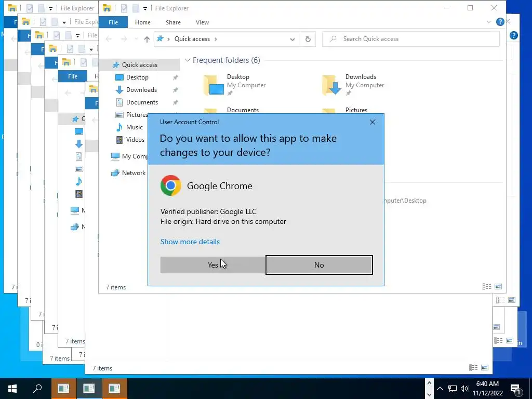Expand the address bar history dropdown
The height and width of the screenshot is (399, 532).
pyautogui.click(x=292, y=39)
